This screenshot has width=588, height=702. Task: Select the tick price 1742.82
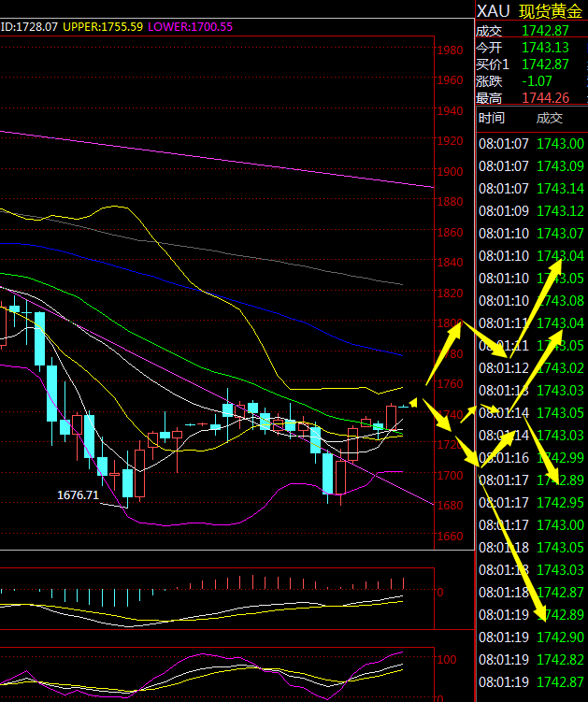(x=560, y=659)
